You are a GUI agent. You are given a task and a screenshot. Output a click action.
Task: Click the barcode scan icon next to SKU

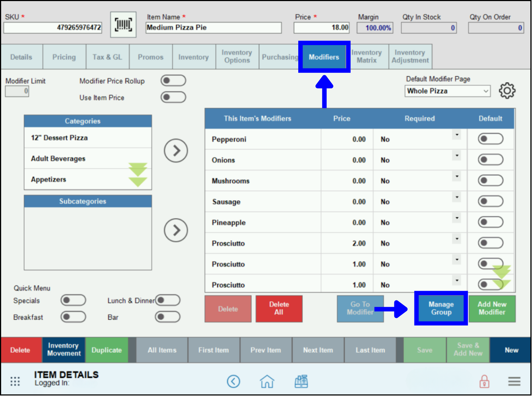click(x=123, y=24)
